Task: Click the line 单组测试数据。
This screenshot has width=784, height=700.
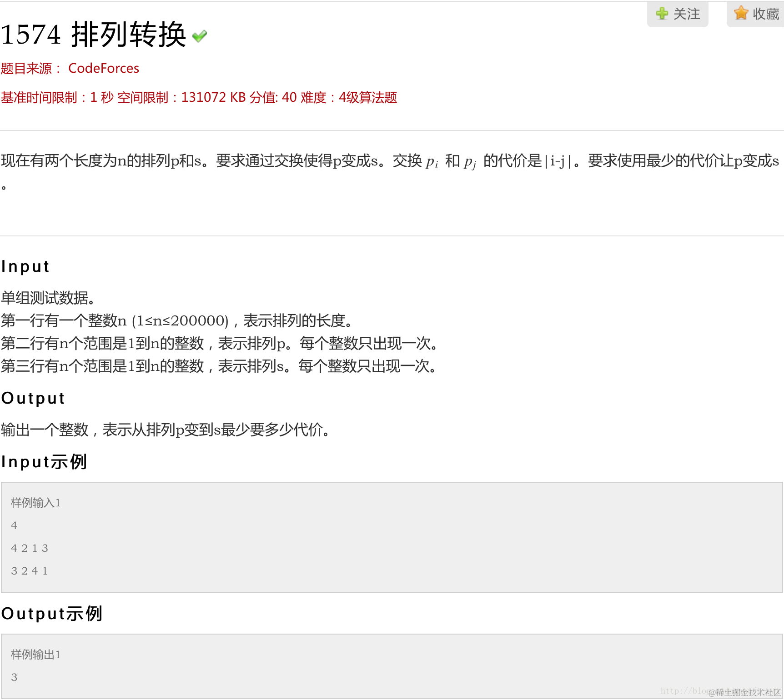Action: [x=48, y=298]
